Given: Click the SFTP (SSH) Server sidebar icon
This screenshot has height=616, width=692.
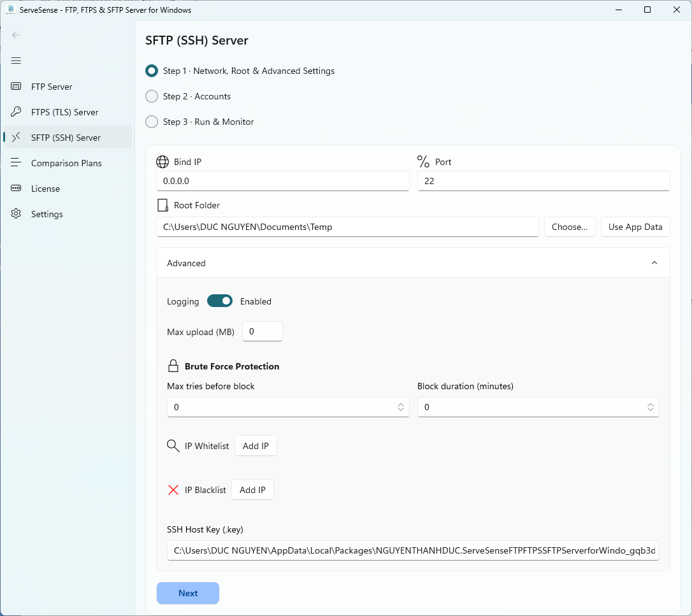Looking at the screenshot, I should [x=16, y=137].
